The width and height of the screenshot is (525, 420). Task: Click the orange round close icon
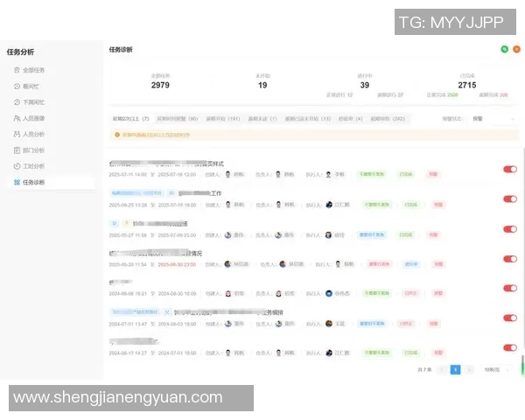(516, 49)
